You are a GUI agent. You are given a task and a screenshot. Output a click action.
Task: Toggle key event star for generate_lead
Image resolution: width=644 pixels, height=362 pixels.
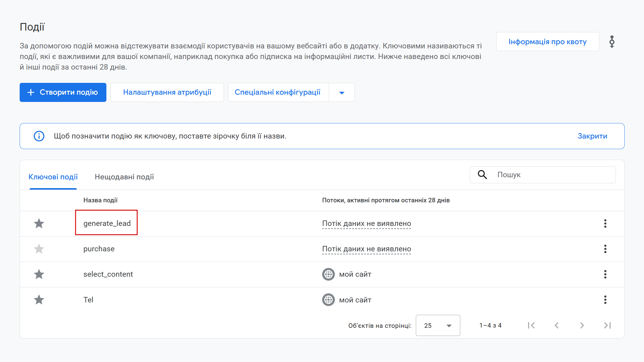[x=39, y=223]
